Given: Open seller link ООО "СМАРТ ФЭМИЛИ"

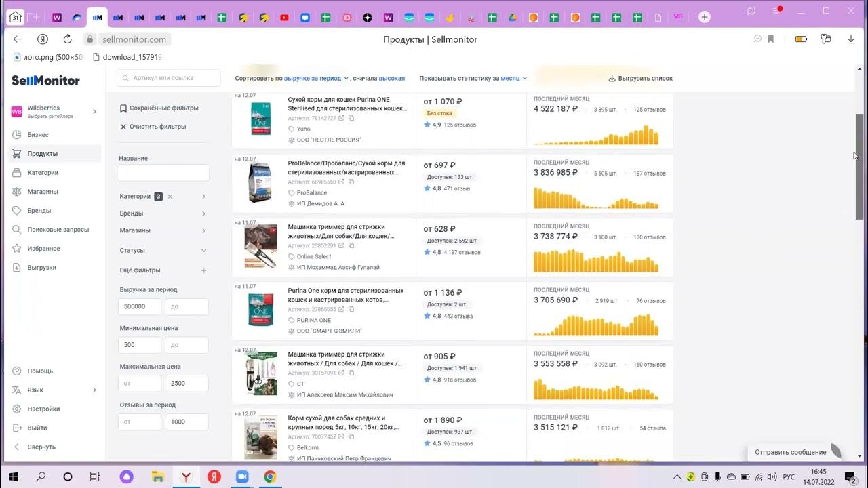Looking at the screenshot, I should (330, 331).
